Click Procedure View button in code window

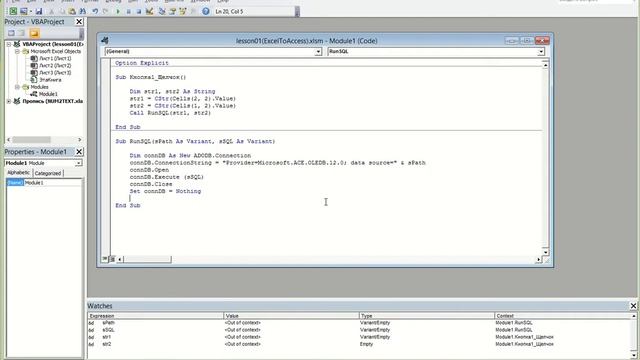(105, 259)
